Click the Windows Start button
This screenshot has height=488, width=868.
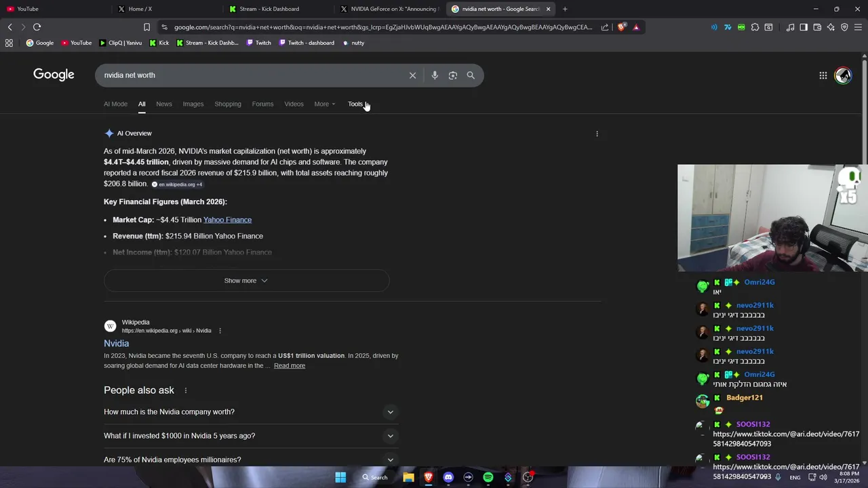pos(340,477)
